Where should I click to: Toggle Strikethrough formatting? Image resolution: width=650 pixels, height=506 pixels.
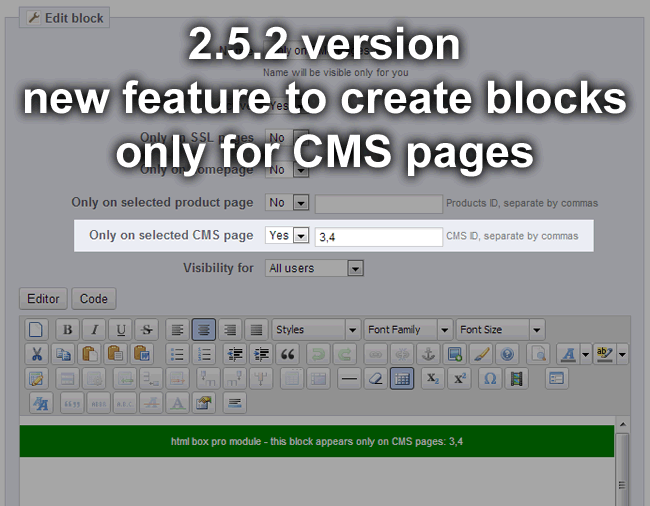point(147,329)
